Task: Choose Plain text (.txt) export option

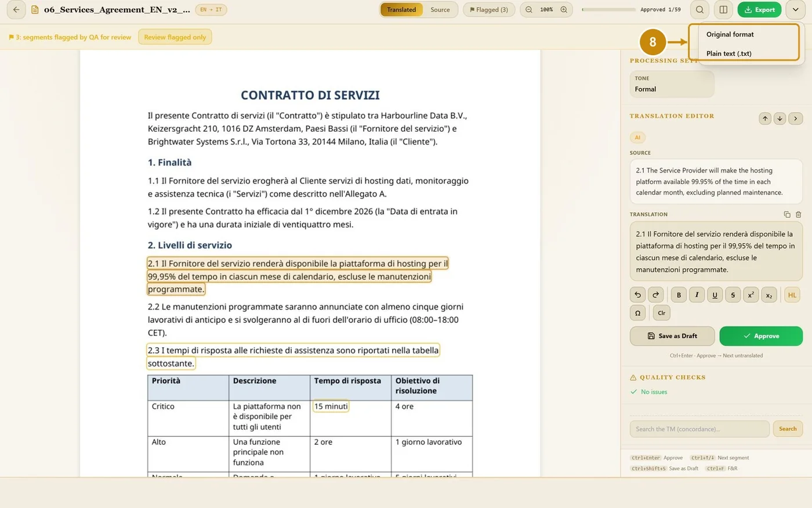Action: 729,53
